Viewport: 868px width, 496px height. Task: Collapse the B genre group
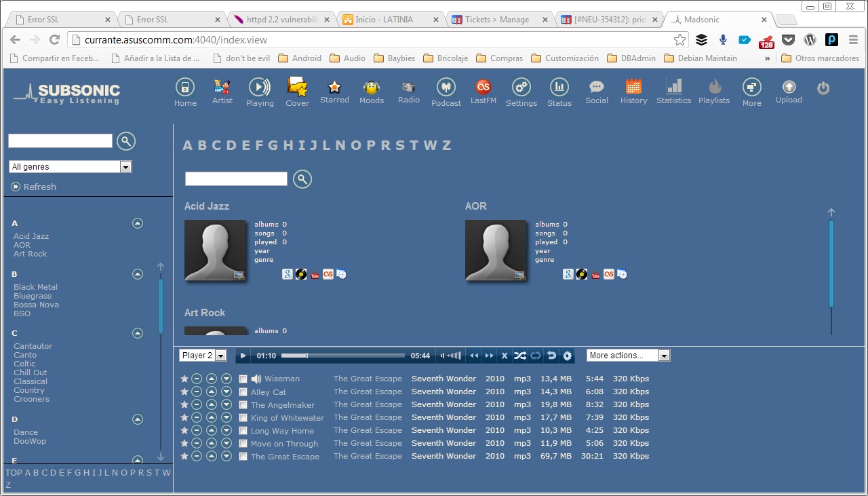(x=138, y=274)
